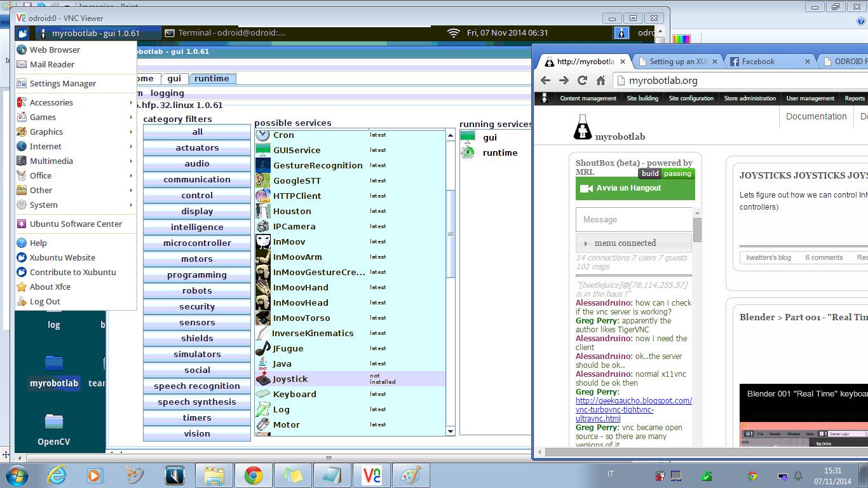Viewport: 868px width, 488px height.
Task: Click the Houston service icon
Action: pyautogui.click(x=263, y=211)
